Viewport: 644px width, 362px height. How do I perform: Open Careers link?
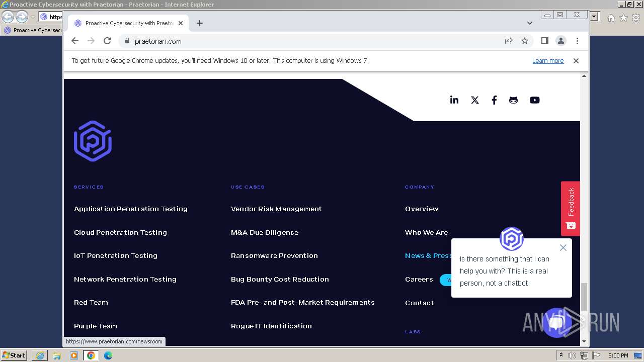click(419, 279)
